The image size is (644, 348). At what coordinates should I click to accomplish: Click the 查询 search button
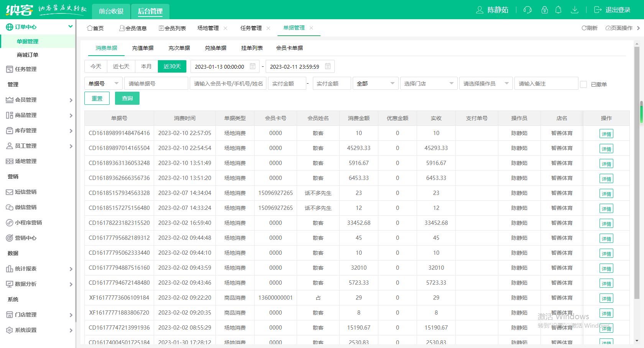coord(127,98)
